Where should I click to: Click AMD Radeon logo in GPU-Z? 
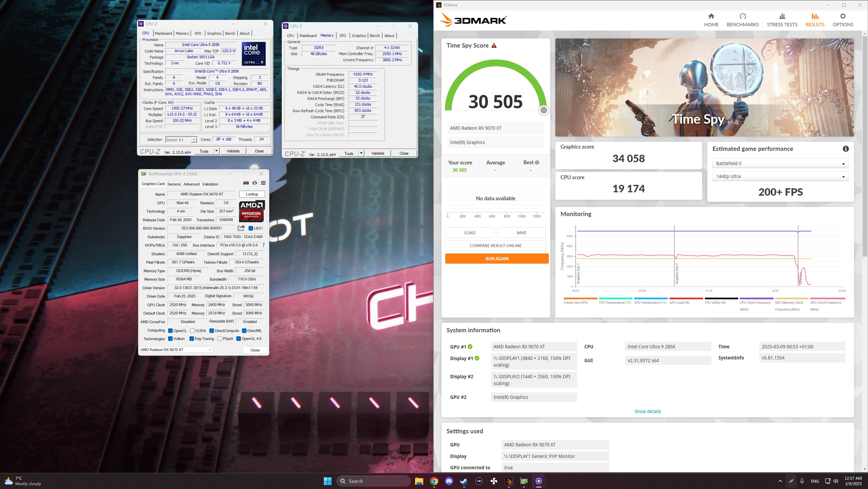(252, 211)
